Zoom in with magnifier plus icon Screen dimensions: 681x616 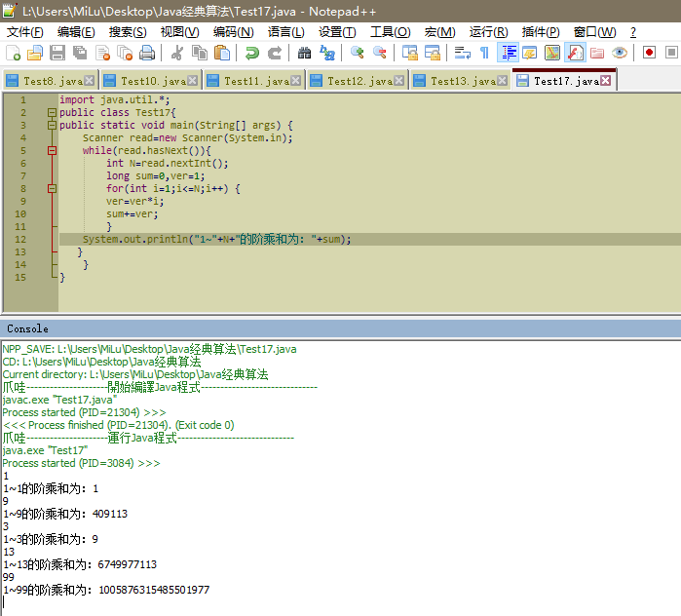[357, 53]
